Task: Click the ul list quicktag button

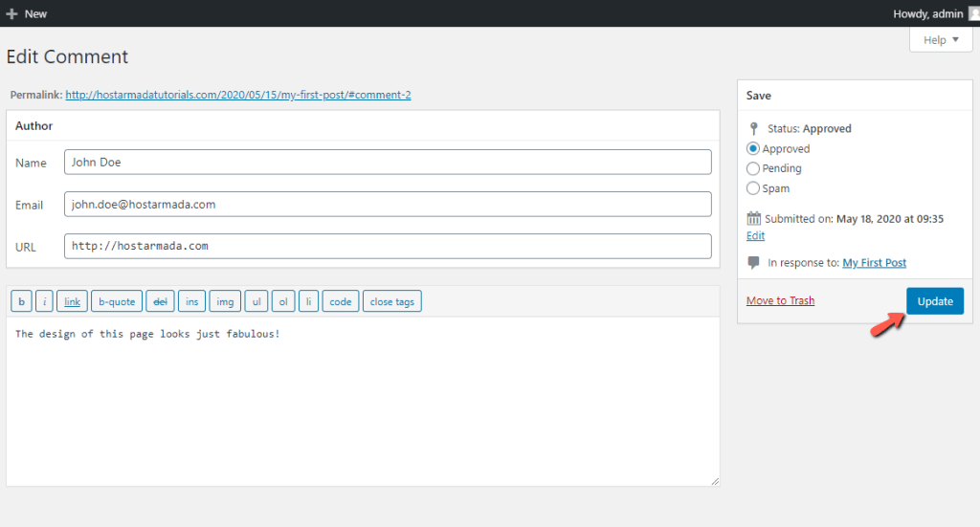Action: pyautogui.click(x=256, y=301)
